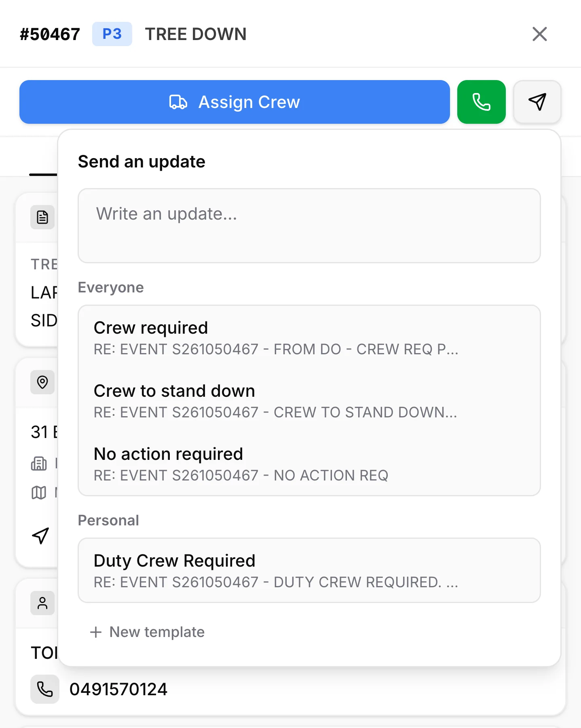Click the paper plane send update button

(537, 102)
